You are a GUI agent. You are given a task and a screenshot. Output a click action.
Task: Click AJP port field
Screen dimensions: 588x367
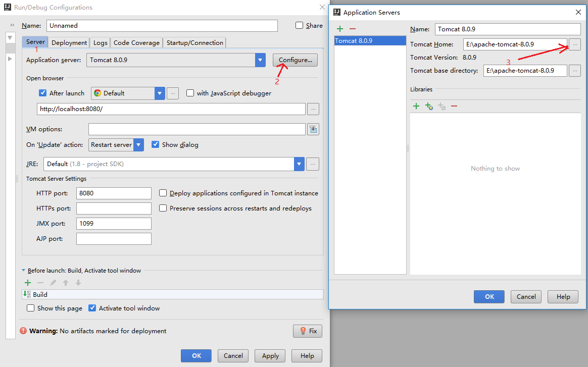point(114,239)
